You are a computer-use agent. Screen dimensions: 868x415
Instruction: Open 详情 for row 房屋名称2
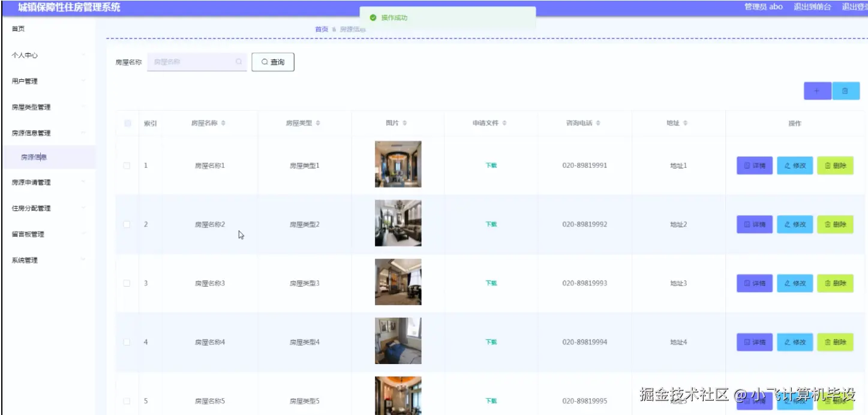click(755, 224)
